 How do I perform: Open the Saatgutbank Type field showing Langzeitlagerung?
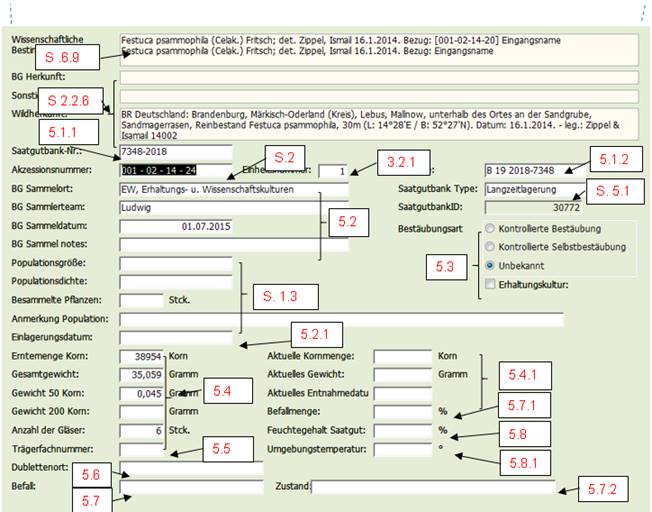tap(532, 188)
